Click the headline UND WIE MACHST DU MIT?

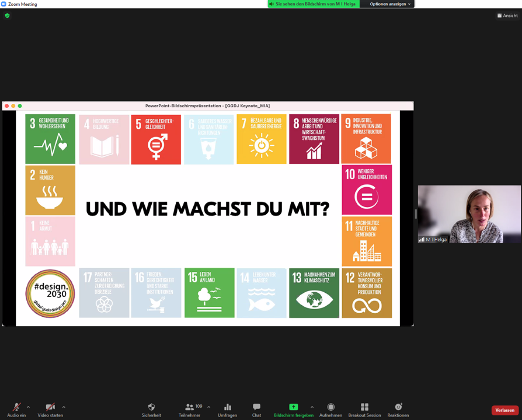208,208
